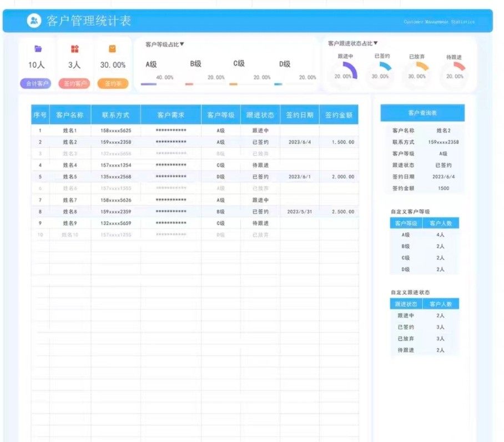The height and width of the screenshot is (442, 504).
Task: Expand the 客户跟进状态占比 dropdown arrow
Action: pos(376,43)
